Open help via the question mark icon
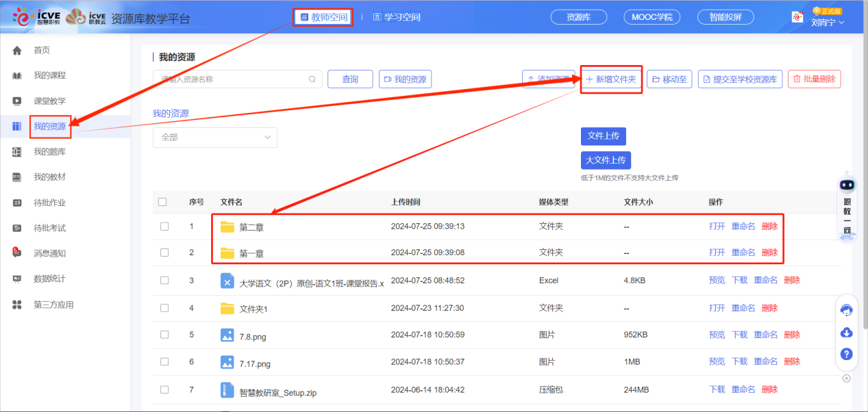Image resolution: width=868 pixels, height=412 pixels. [x=847, y=355]
